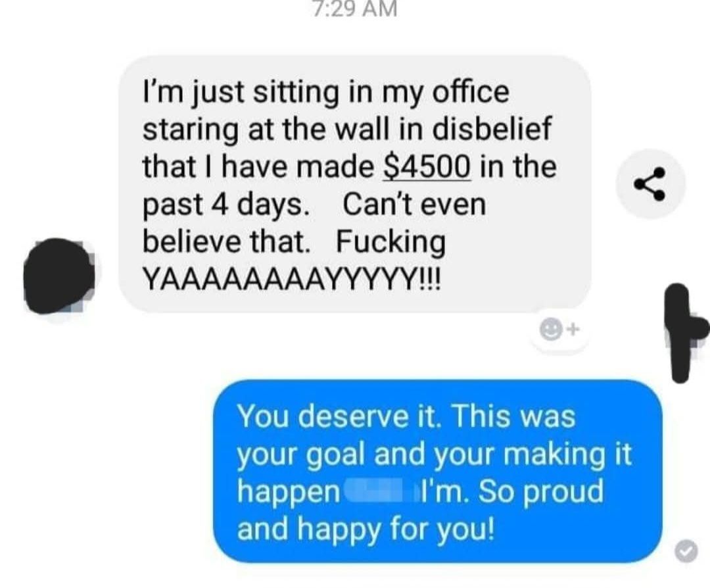Click the share icon beside the gray message
This screenshot has height=588, width=710.
(x=650, y=184)
